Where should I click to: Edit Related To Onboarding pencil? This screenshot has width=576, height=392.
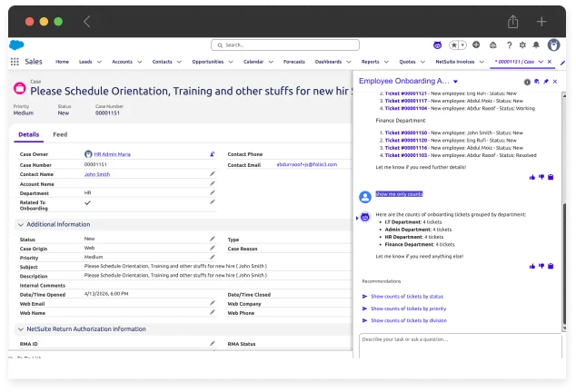213,201
